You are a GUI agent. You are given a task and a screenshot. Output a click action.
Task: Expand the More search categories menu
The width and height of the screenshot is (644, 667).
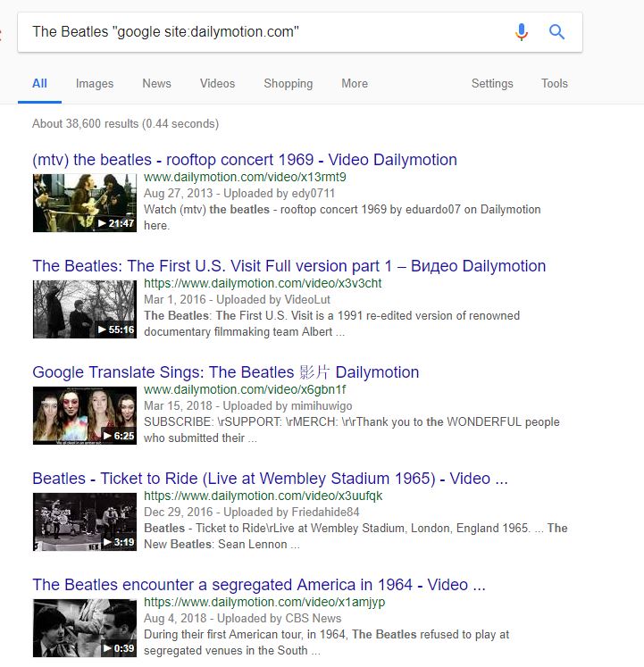click(x=355, y=83)
